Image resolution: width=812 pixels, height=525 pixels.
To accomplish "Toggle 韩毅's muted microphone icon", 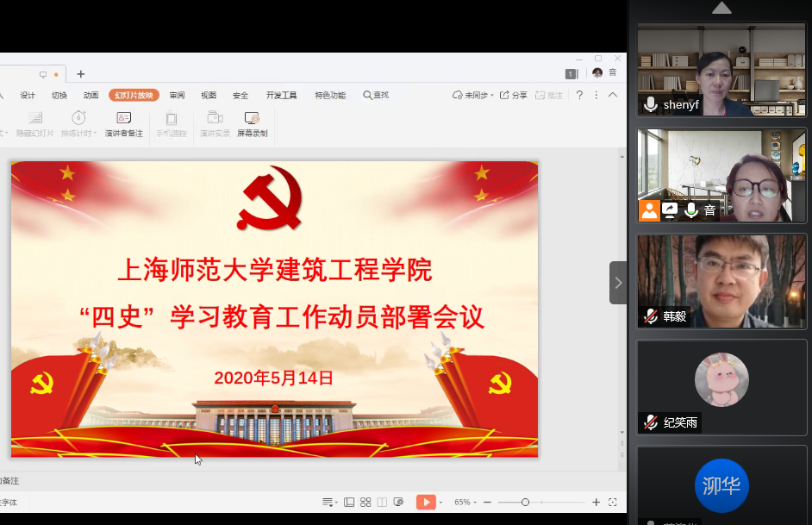I will [x=651, y=316].
